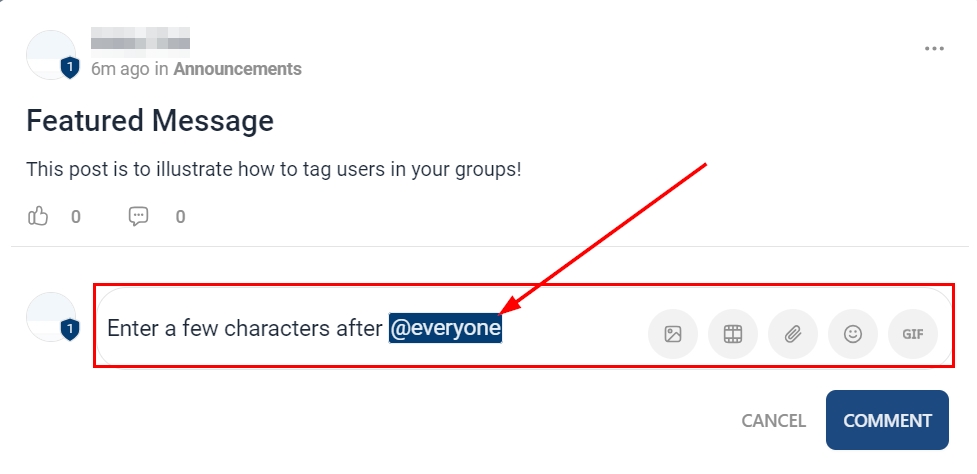Click the thumbs-up like icon

click(39, 216)
